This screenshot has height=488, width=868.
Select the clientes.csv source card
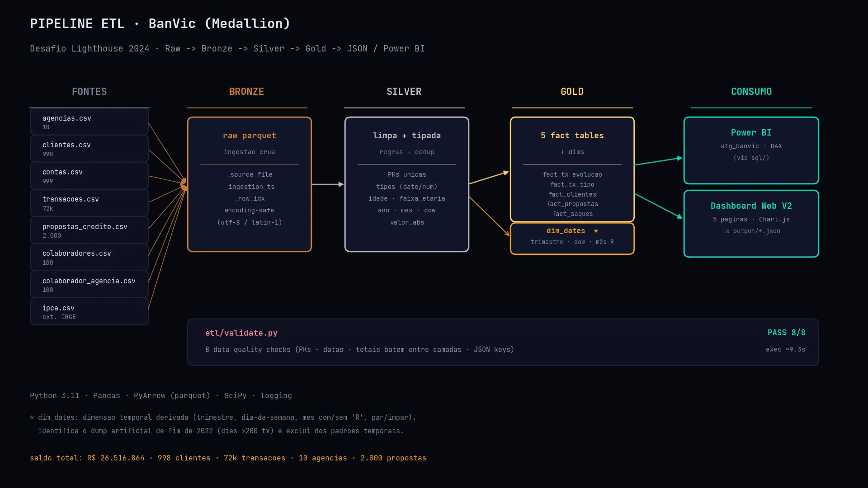(x=90, y=149)
